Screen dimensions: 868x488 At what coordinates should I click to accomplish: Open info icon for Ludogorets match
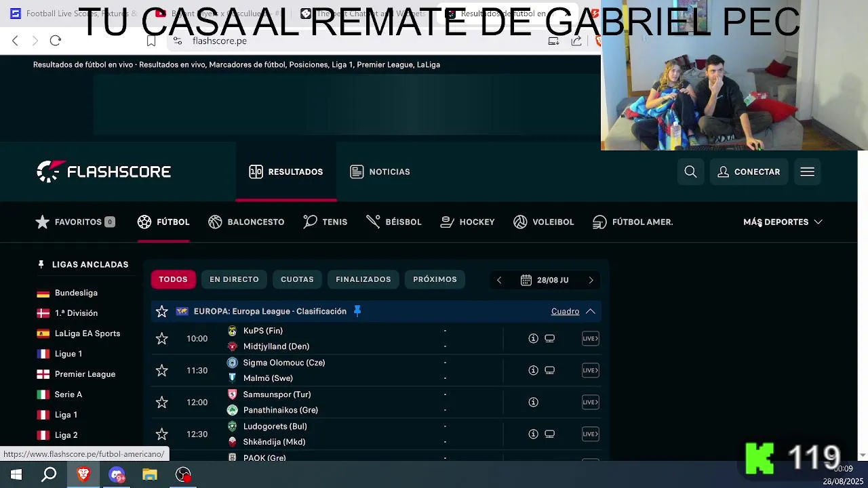tap(533, 434)
